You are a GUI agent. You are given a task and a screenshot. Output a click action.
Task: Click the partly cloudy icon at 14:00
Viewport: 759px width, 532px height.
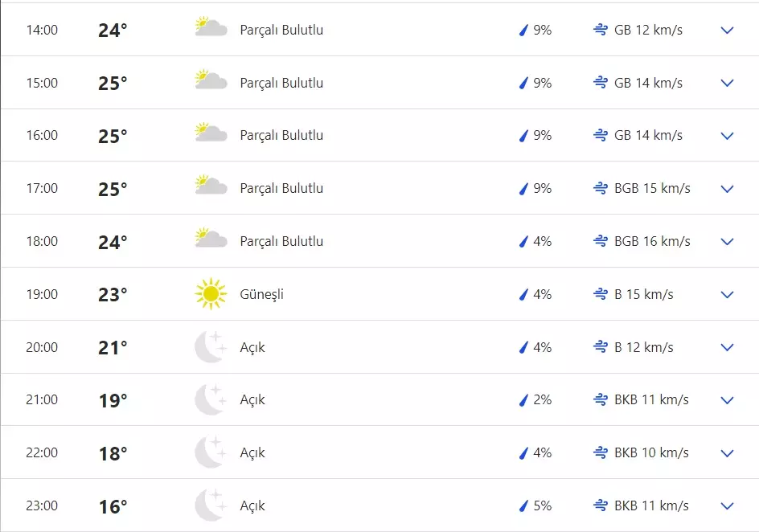[211, 28]
